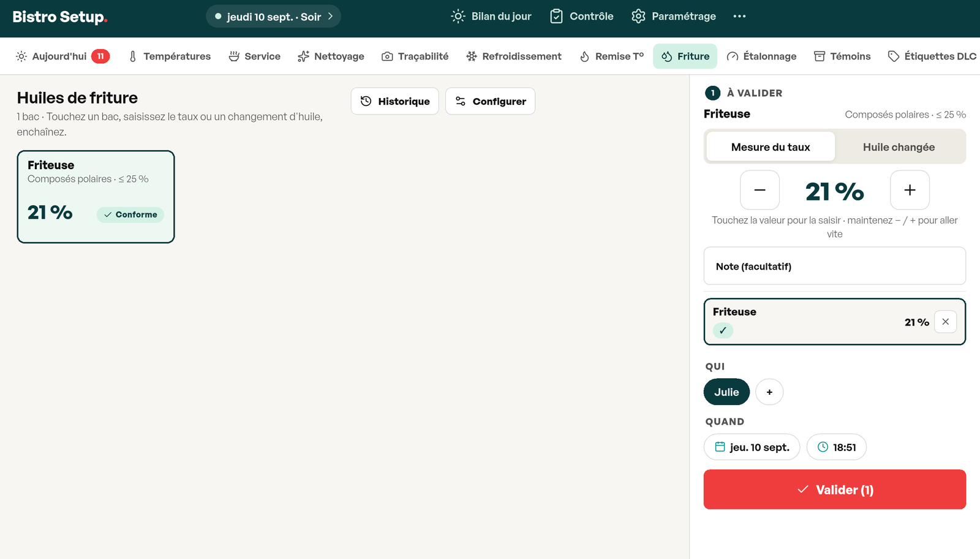Increase the rate with the plus button
Screen dimensions: 980x559
[910, 190]
